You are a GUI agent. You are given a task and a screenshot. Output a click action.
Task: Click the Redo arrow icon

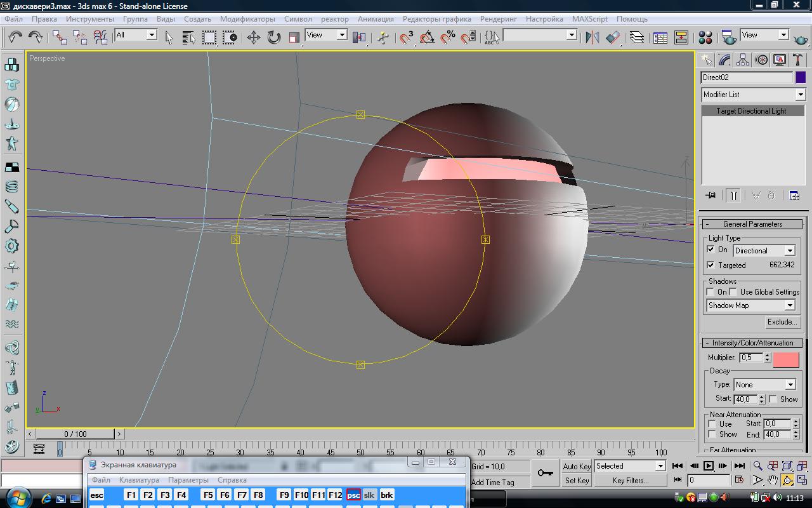pos(36,37)
